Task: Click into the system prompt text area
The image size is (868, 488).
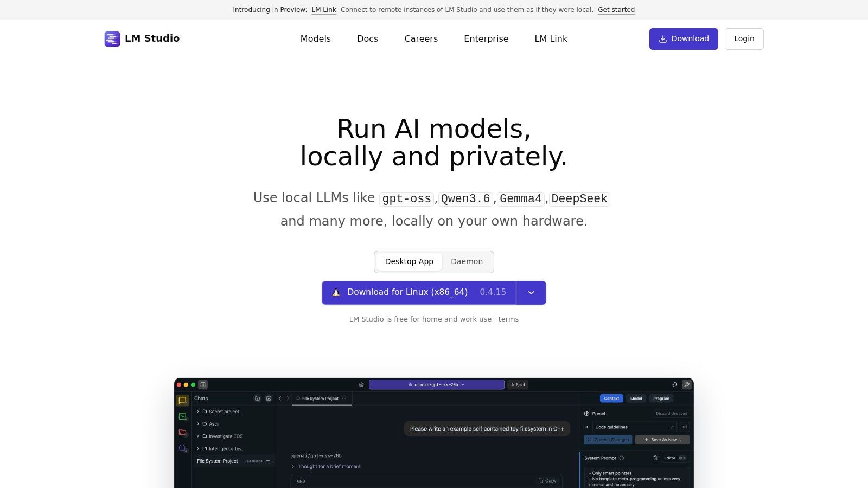Action: click(x=637, y=478)
